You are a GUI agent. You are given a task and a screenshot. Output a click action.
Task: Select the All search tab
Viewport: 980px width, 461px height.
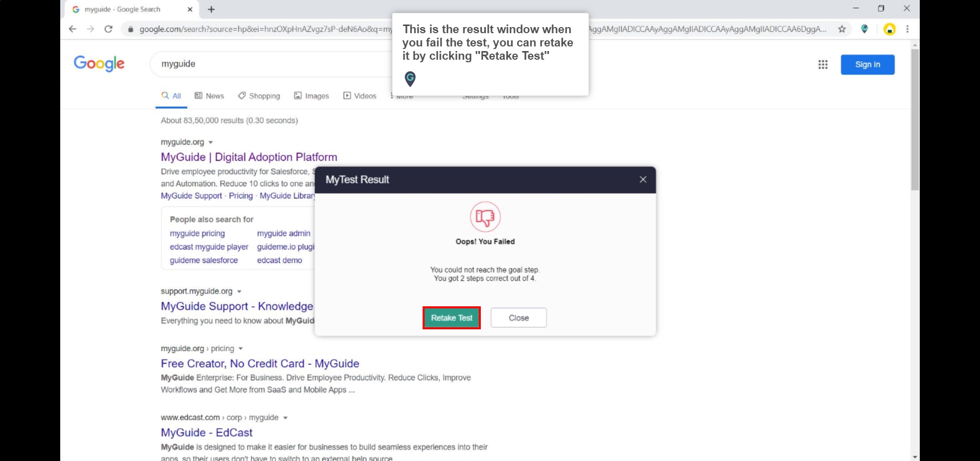tap(171, 95)
